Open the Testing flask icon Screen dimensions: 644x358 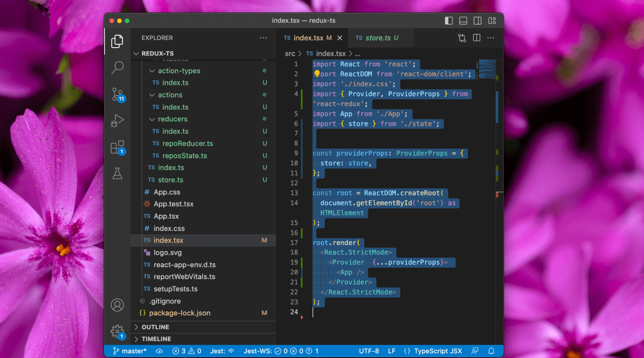click(x=117, y=173)
